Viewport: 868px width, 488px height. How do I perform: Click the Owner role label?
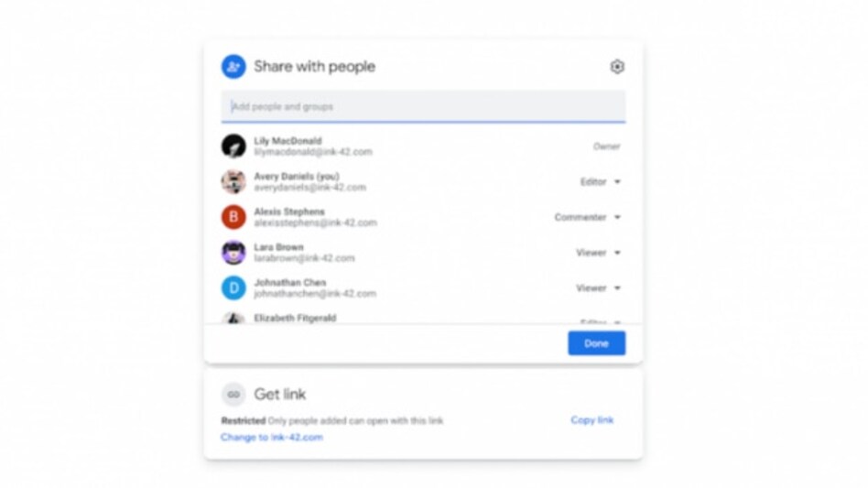(x=607, y=146)
